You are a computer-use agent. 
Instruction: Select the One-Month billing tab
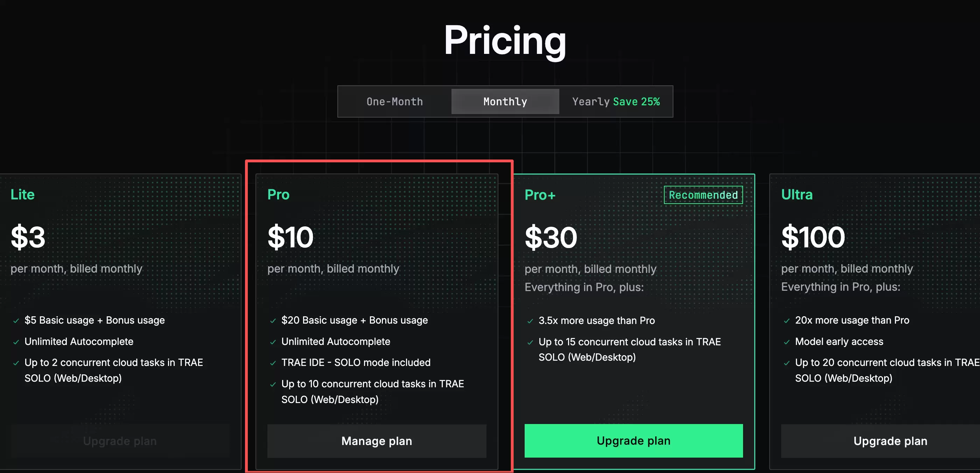[x=394, y=101]
